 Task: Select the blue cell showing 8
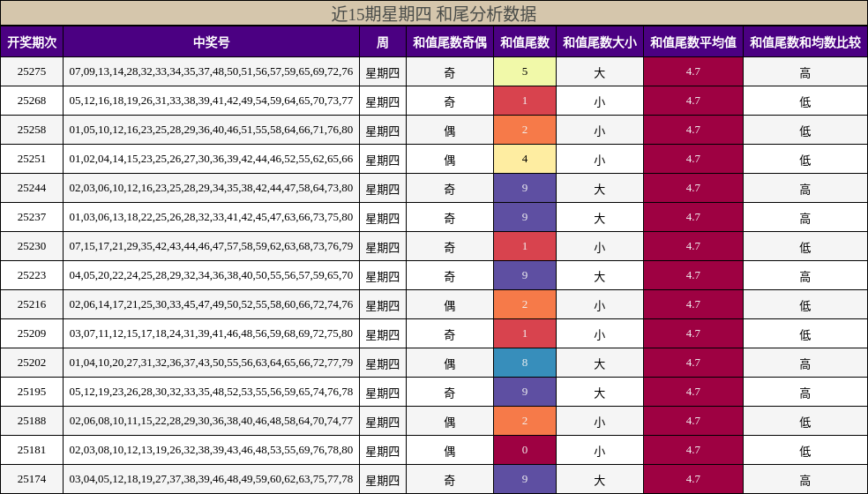524,363
